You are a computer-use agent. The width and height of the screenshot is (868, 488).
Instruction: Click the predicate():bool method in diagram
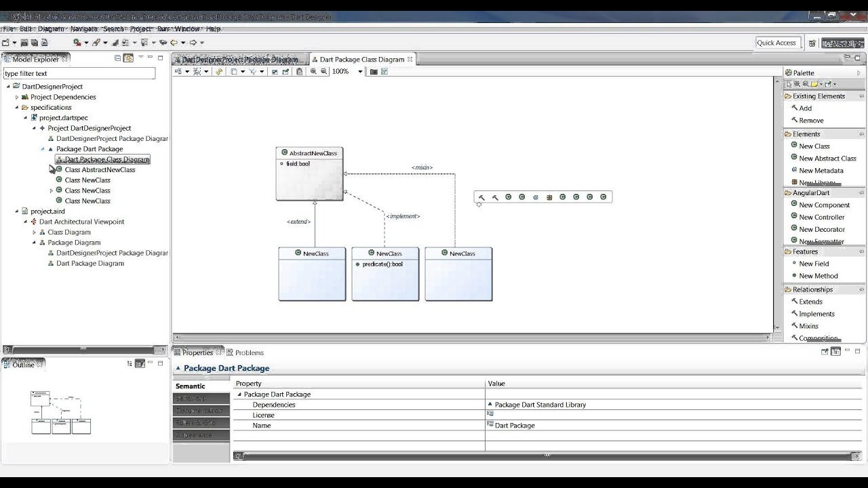point(378,264)
